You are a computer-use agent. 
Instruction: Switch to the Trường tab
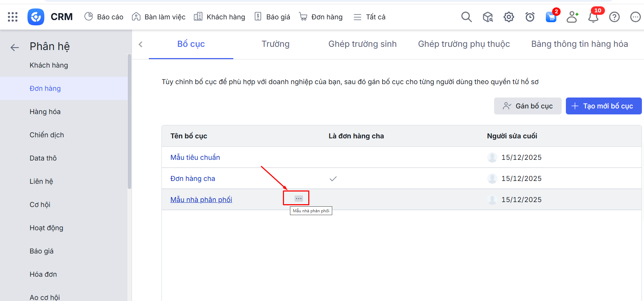tap(275, 44)
